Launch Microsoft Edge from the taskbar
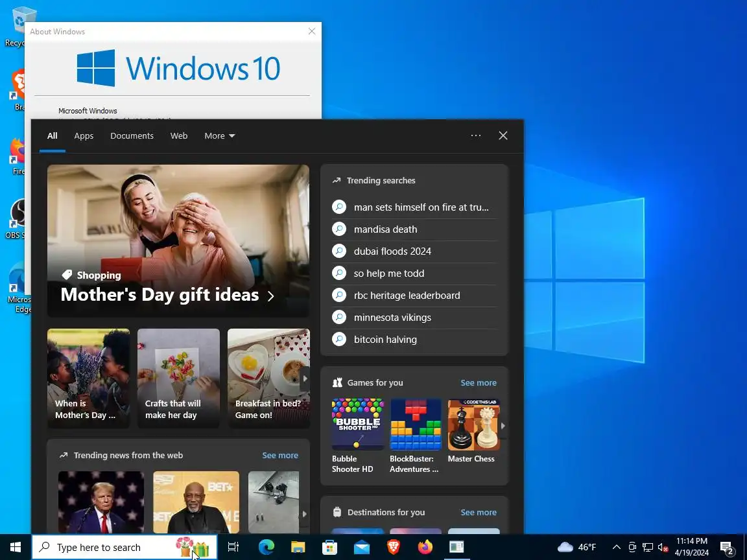747x560 pixels. (267, 547)
